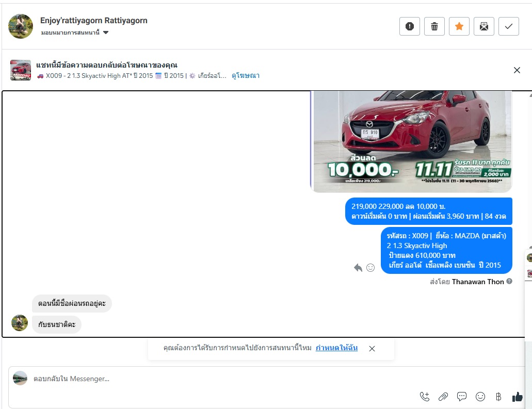Open the ad thumbnail in banner
532x409 pixels.
click(x=20, y=70)
